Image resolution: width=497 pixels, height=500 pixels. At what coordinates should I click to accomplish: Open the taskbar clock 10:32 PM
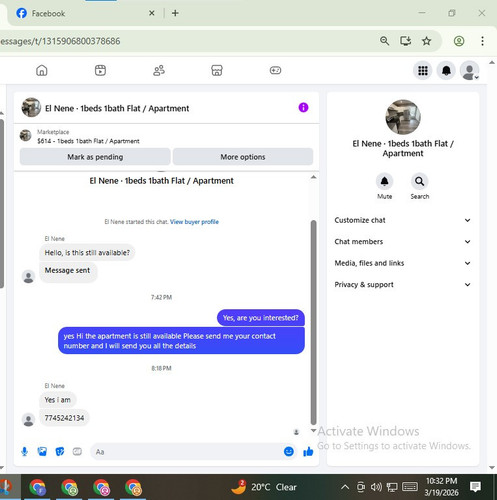(x=441, y=487)
